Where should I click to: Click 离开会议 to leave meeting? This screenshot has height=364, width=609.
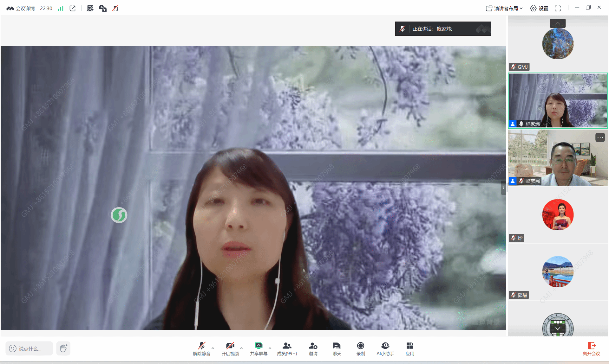[x=591, y=348]
